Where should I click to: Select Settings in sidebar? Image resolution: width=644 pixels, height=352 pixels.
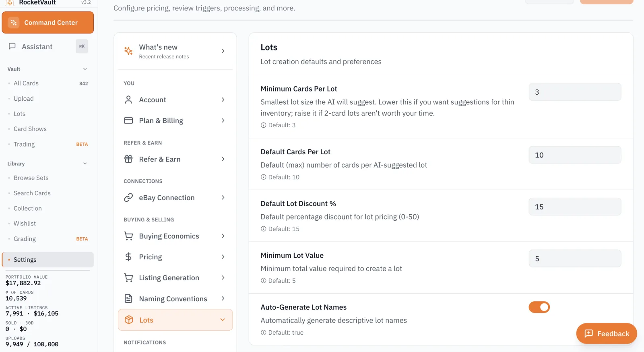pyautogui.click(x=48, y=260)
